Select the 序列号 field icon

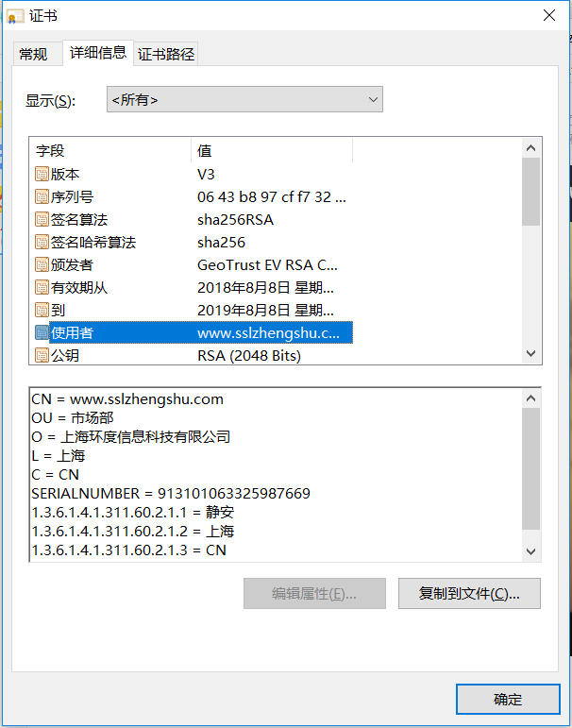coord(42,196)
